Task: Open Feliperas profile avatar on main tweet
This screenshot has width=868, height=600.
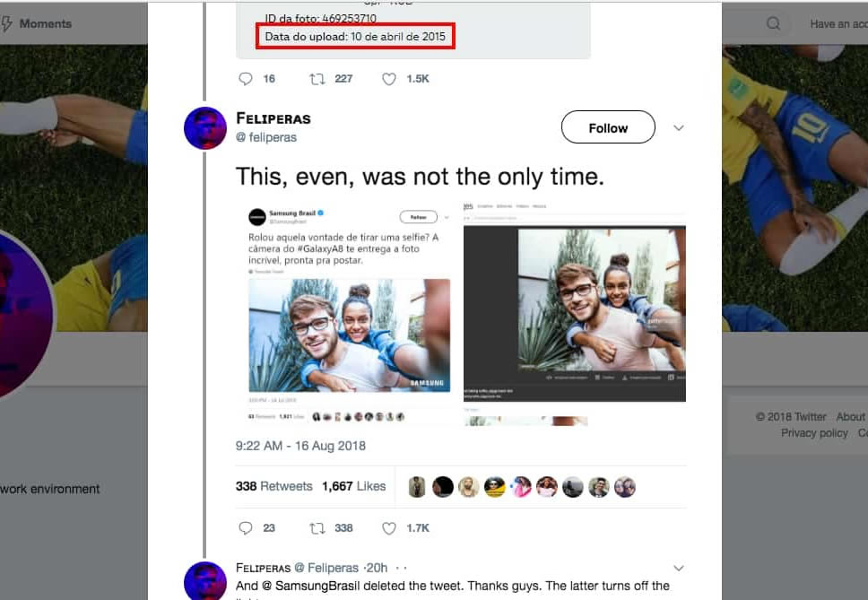Action: 205,128
